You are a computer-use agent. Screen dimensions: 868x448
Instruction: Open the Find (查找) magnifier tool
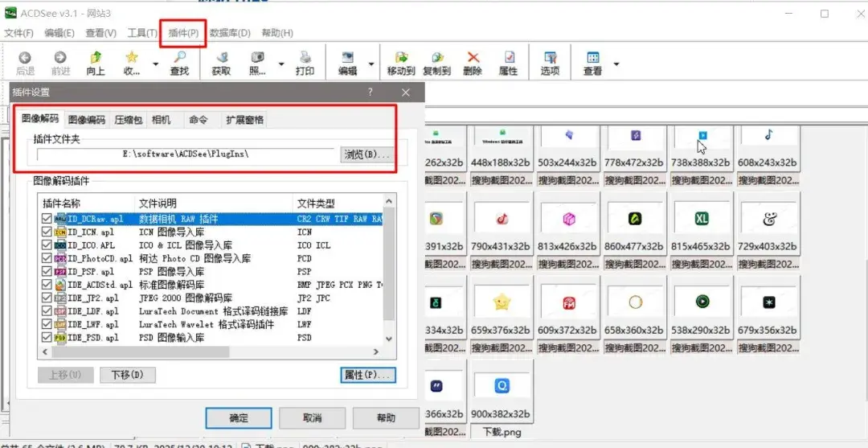pos(179,58)
